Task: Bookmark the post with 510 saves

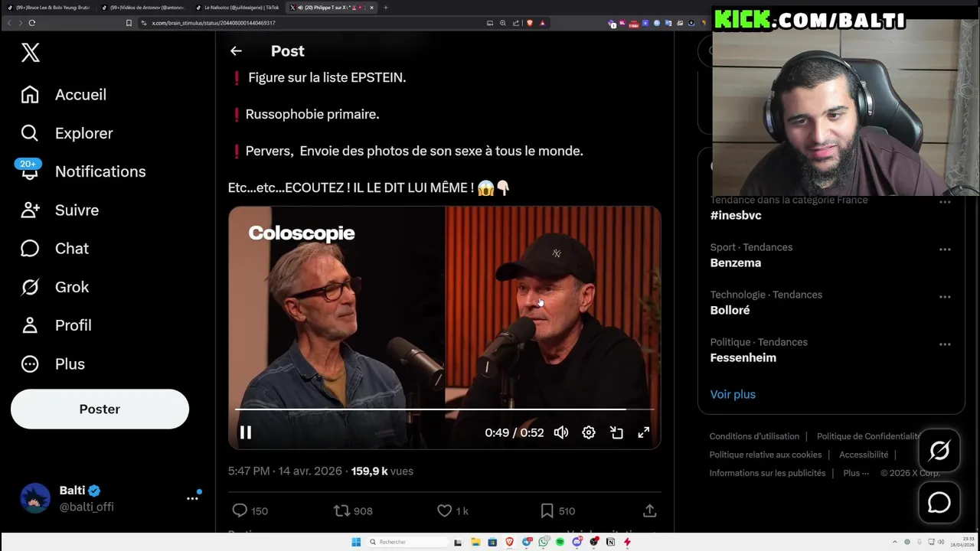Action: pyautogui.click(x=557, y=510)
